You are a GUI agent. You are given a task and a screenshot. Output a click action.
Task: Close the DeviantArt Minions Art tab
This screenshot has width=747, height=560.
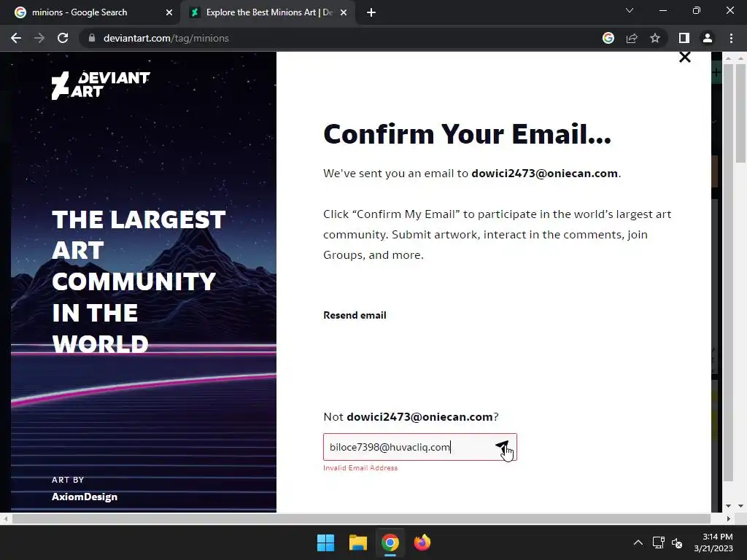click(344, 13)
